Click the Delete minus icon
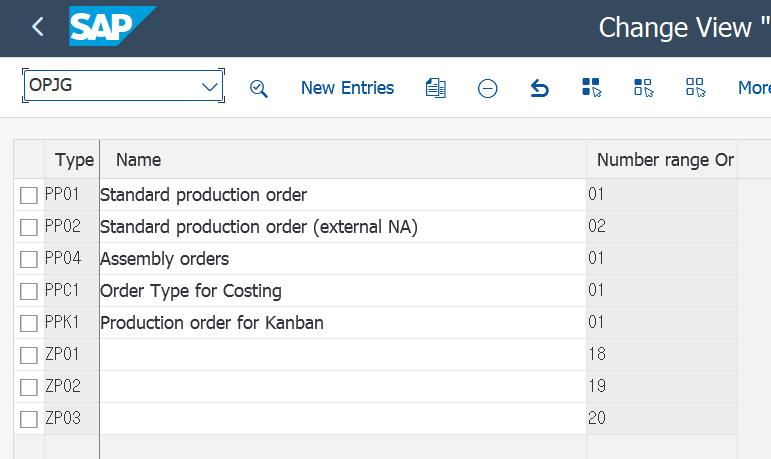This screenshot has height=459, width=771. (488, 88)
